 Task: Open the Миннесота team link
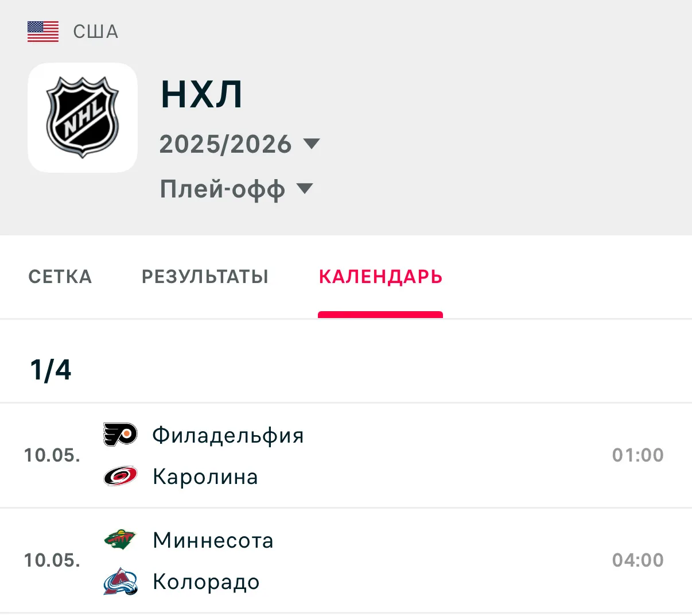tap(213, 540)
